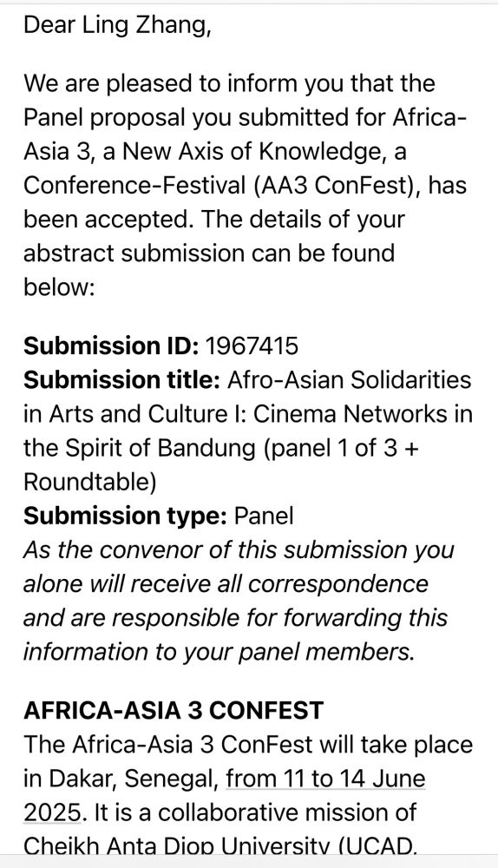
Task: Select the word "Panel" after Submission type
Action: [264, 516]
